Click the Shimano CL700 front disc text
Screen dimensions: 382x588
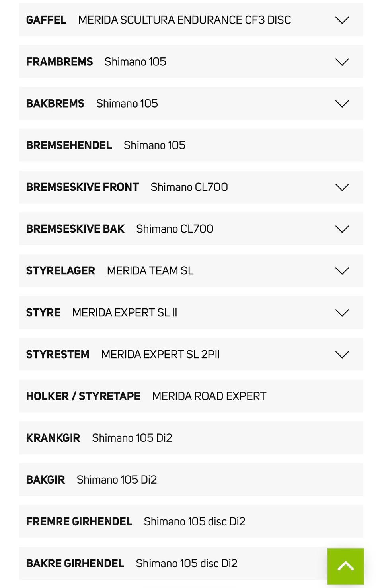tap(189, 187)
